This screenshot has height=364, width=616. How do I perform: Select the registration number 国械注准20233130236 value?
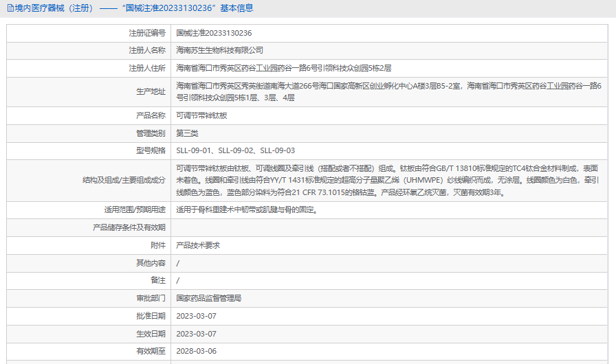(214, 33)
